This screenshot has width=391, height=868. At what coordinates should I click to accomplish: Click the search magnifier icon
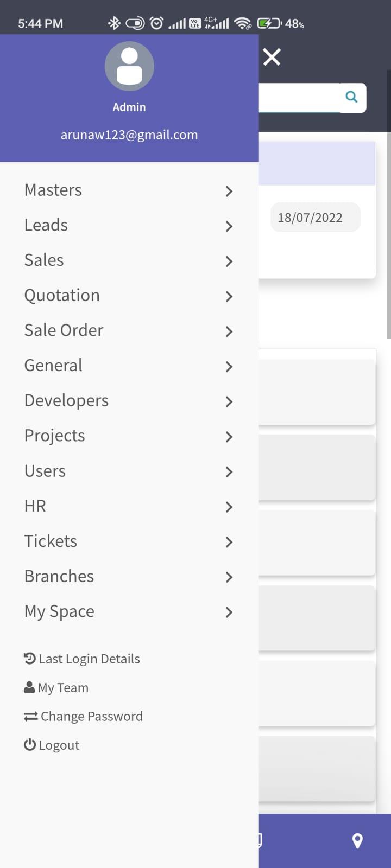pos(352,97)
